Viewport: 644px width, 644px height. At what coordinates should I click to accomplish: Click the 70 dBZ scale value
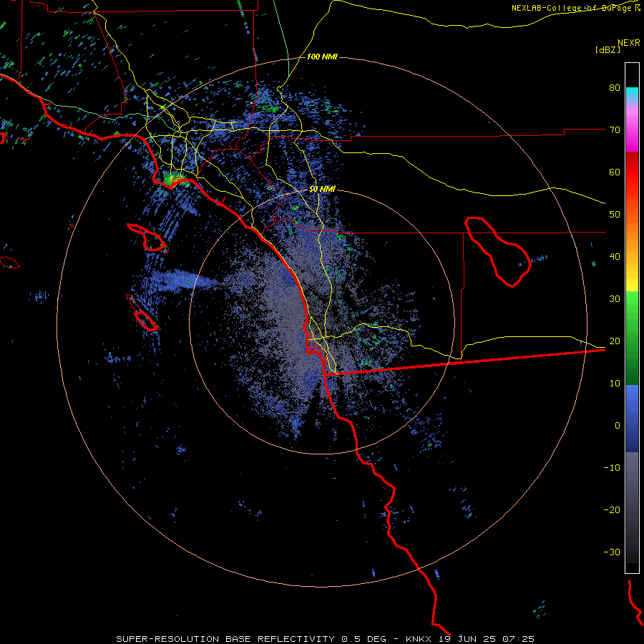pos(615,130)
